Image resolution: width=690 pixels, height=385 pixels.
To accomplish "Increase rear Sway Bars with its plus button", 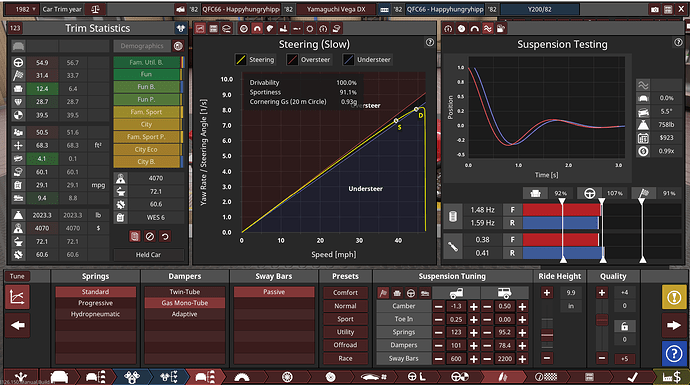I will pyautogui.click(x=522, y=359).
